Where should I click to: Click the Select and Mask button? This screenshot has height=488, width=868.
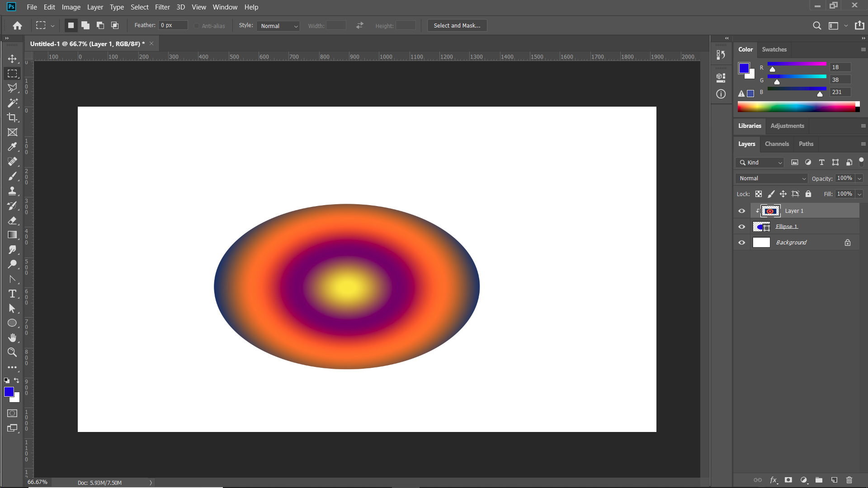tap(457, 25)
